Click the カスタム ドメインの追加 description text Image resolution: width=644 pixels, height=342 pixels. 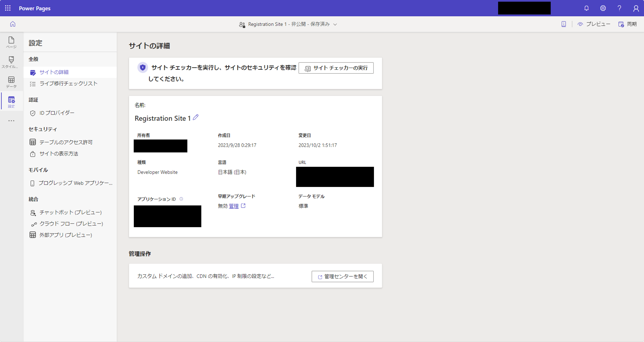(206, 276)
